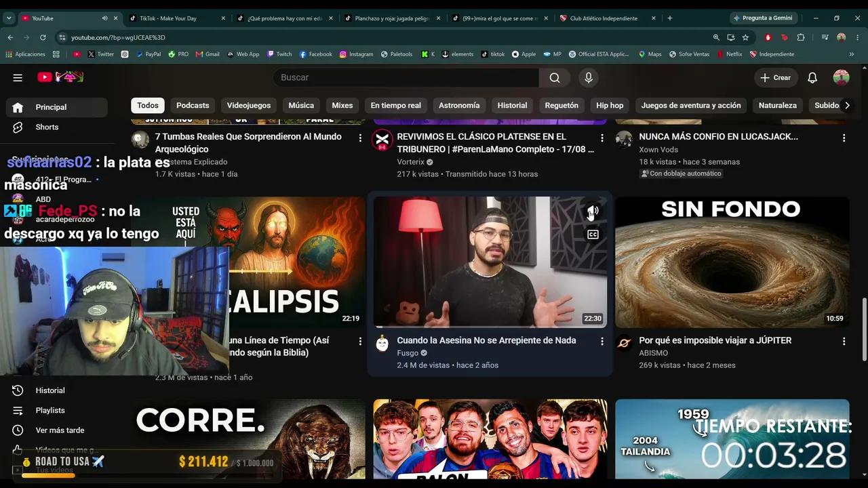The width and height of the screenshot is (868, 488).
Task: Open the notifications bell
Action: click(812, 77)
